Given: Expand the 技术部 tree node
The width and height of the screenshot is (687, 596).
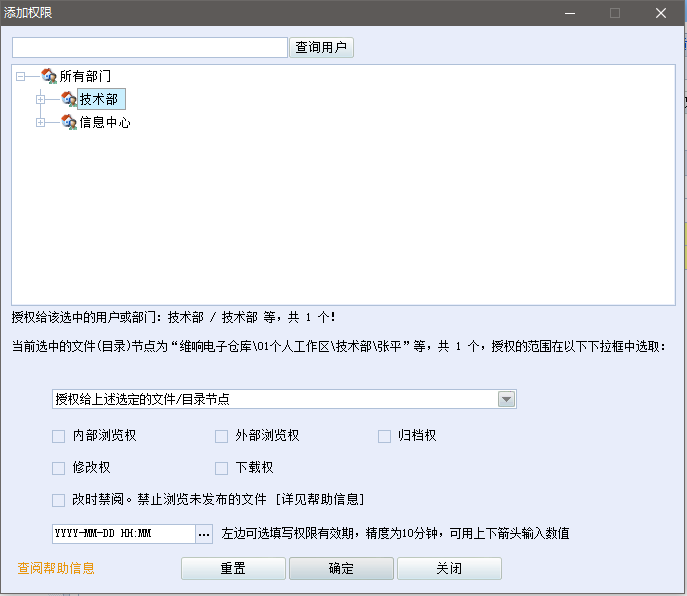Looking at the screenshot, I should point(41,99).
